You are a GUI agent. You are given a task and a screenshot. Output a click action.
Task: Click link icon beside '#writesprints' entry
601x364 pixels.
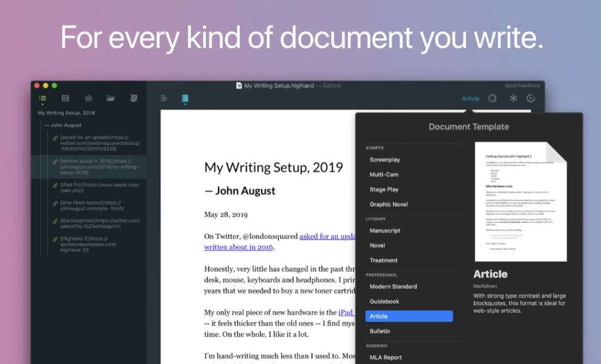55,221
